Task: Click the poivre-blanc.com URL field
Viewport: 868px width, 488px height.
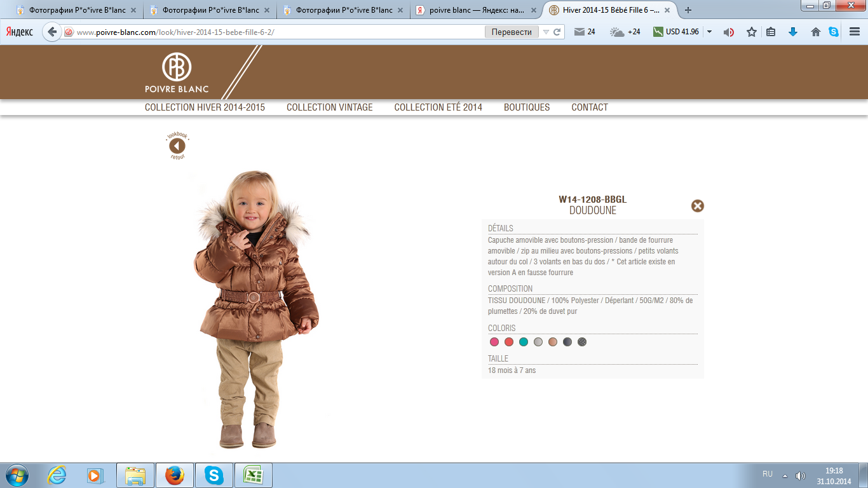Action: 278,32
